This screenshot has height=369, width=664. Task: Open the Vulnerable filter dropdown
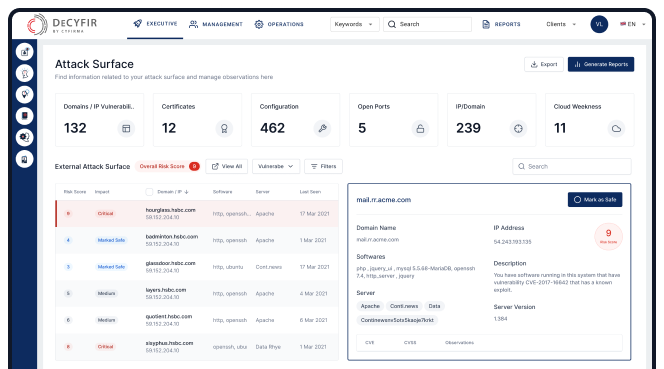pos(276,166)
